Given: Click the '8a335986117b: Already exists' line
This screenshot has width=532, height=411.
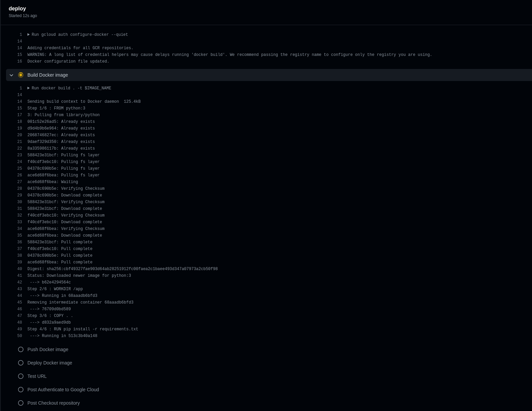Looking at the screenshot, I should (x=61, y=148).
